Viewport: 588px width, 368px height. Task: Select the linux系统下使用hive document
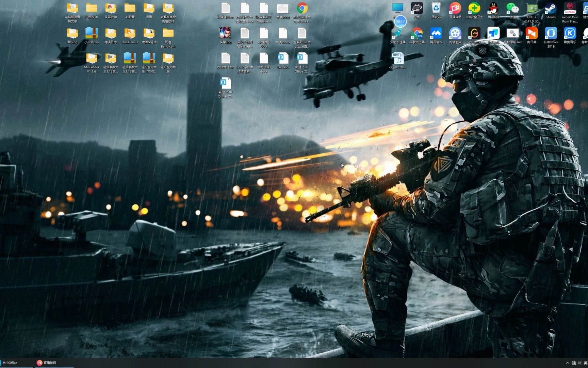(264, 13)
